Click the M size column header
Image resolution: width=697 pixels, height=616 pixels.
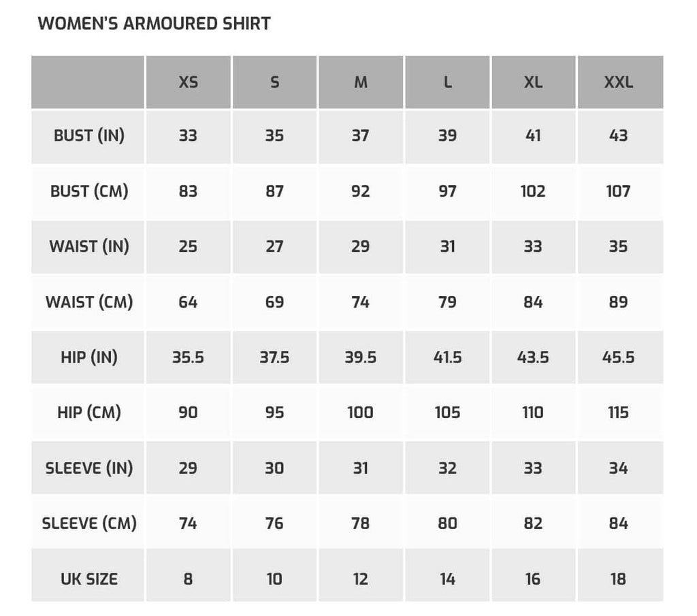361,82
